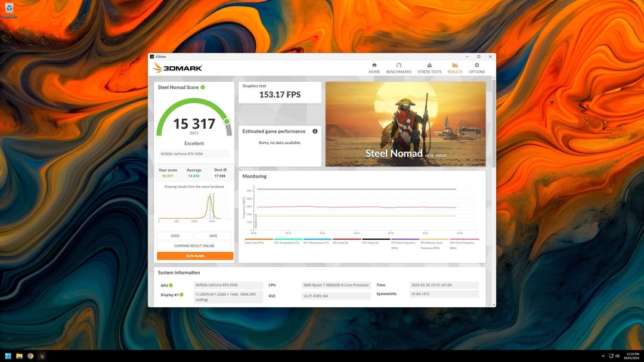Click the SAVE button

213,236
